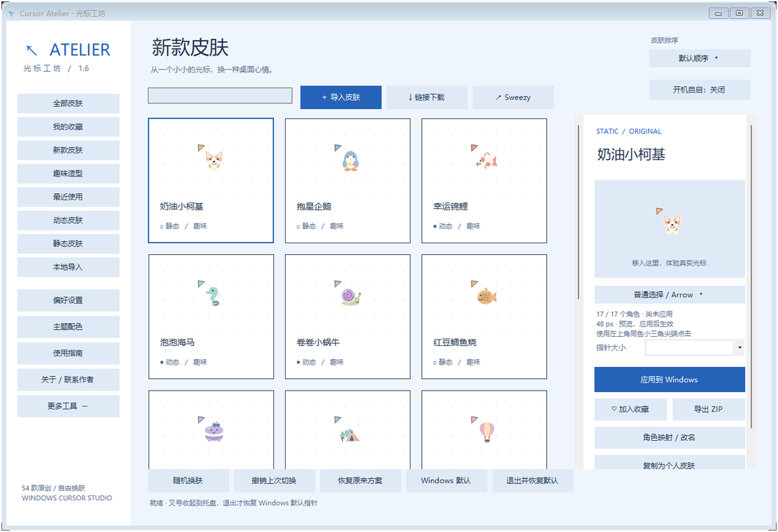Image resolution: width=778 pixels, height=532 pixels.
Task: Click 导出 ZIP button
Action: click(708, 409)
